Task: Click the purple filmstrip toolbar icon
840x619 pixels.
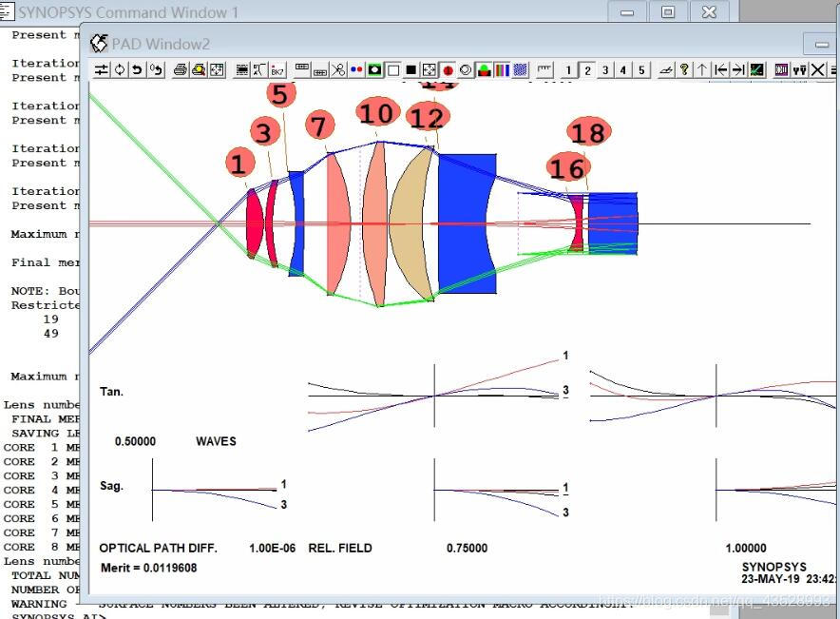Action: click(782, 69)
